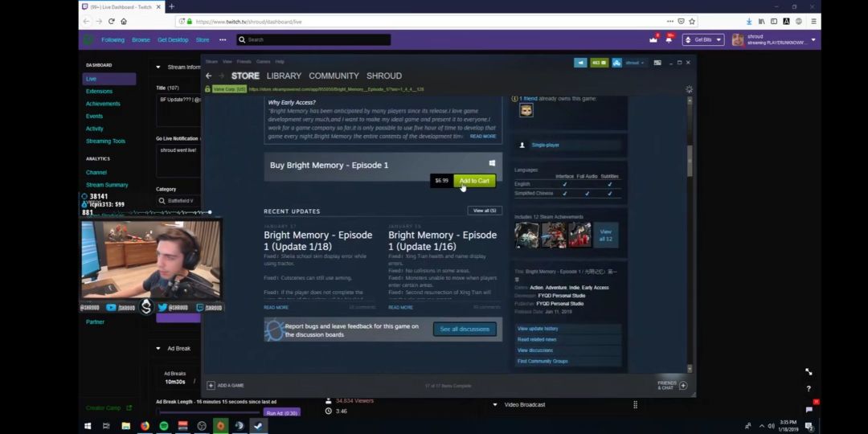Viewport: 868px width, 434px height.
Task: Add Bright Memory to Cart
Action: pos(474,181)
